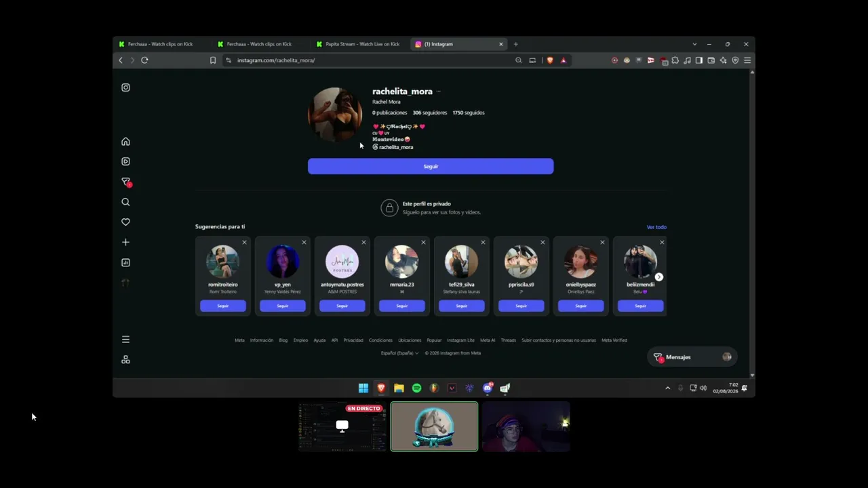Show hidden system tray icons chevron
Screen dimensions: 868x488
coord(667,388)
